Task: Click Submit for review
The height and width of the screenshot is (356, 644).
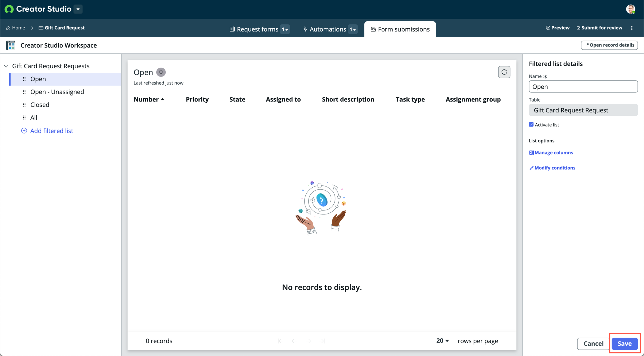Action: pyautogui.click(x=599, y=28)
